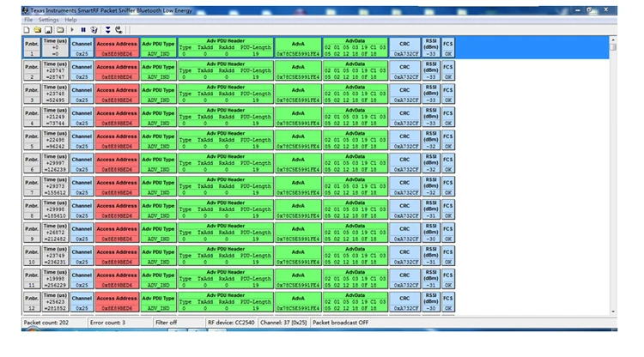The width and height of the screenshot is (644, 357).
Task: Start packet capture with the play icon
Action: [x=72, y=30]
